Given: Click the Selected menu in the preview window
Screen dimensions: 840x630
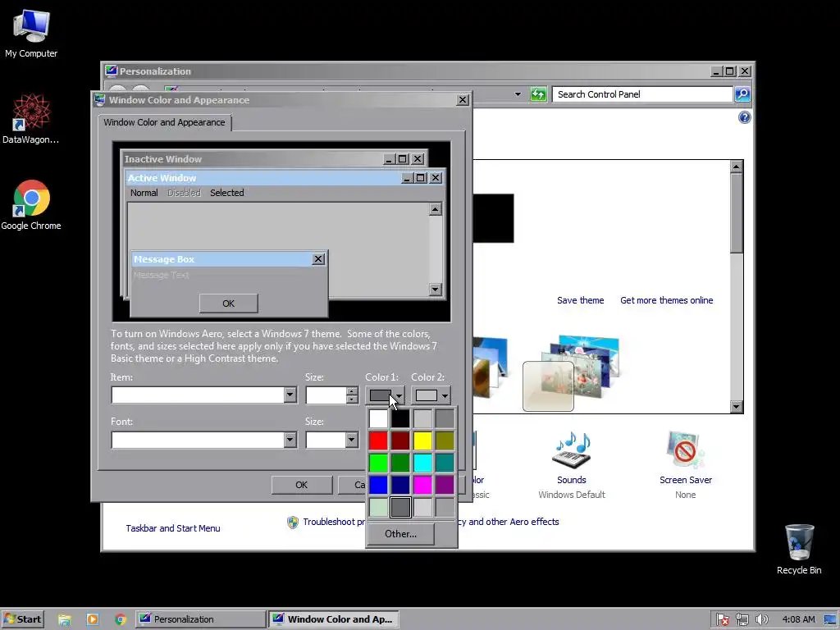Looking at the screenshot, I should tap(226, 193).
